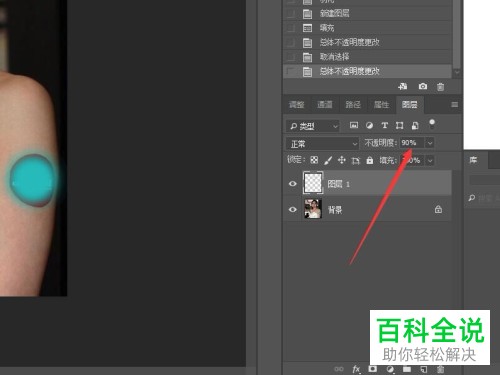Click 填充 label text
The width and height of the screenshot is (500, 375).
(388, 161)
